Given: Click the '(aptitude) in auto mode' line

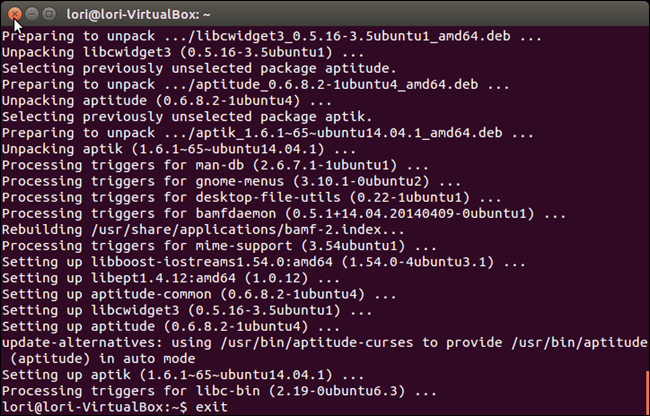Looking at the screenshot, I should click(x=108, y=358).
